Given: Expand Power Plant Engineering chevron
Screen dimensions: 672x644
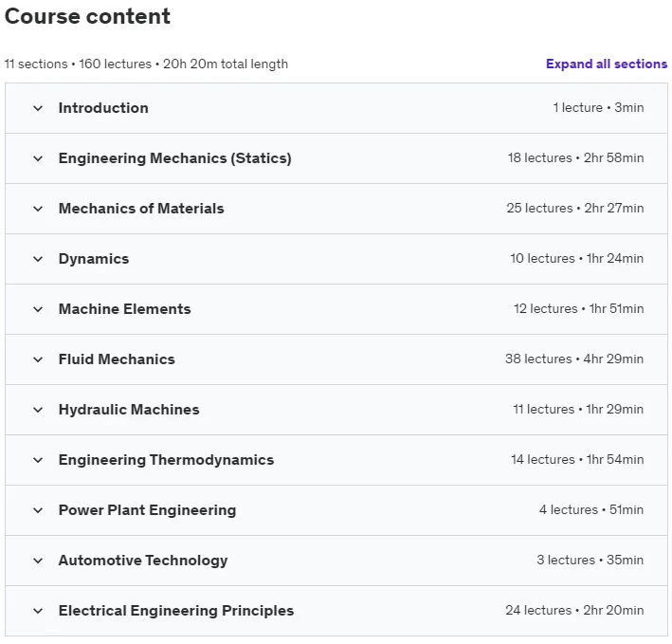Looking at the screenshot, I should point(38,510).
